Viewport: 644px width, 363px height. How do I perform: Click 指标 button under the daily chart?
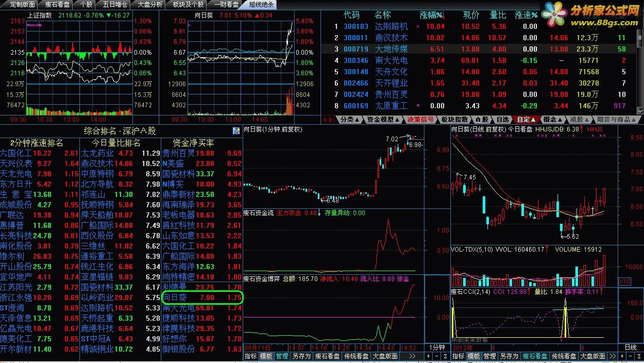(458, 356)
